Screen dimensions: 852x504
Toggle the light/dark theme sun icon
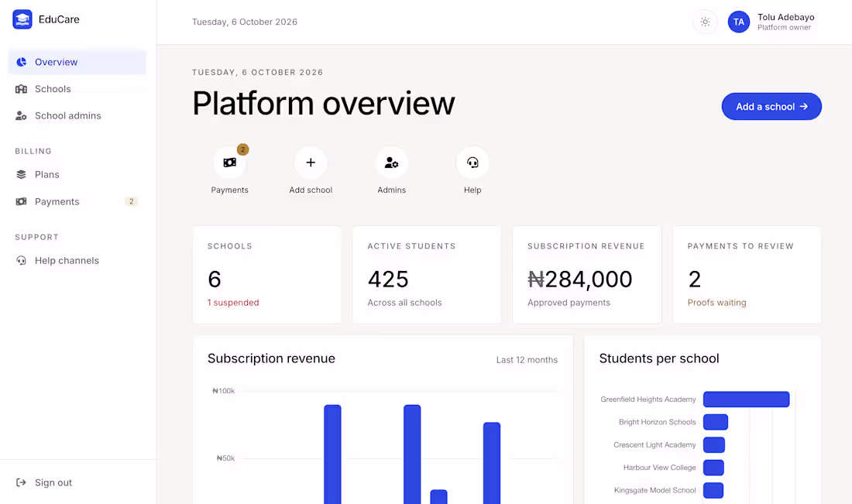pyautogui.click(x=705, y=22)
